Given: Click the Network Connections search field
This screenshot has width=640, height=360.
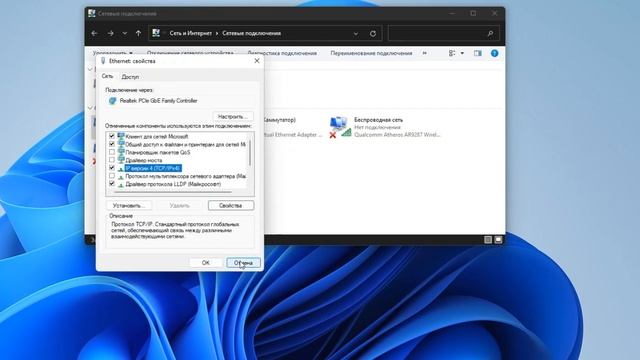Looking at the screenshot, I should 444,33.
